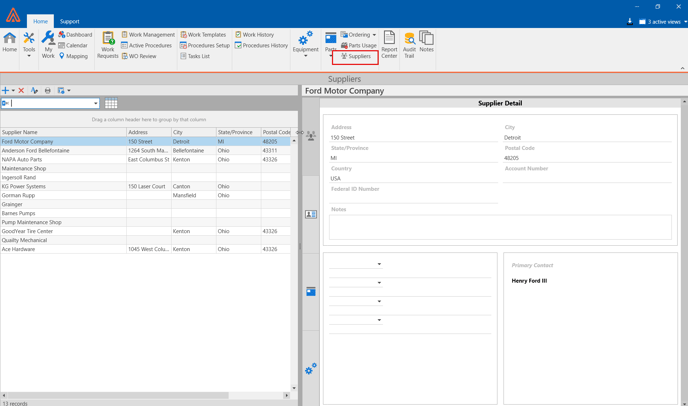Open Parts Usage
Image resolution: width=688 pixels, height=406 pixels.
358,45
